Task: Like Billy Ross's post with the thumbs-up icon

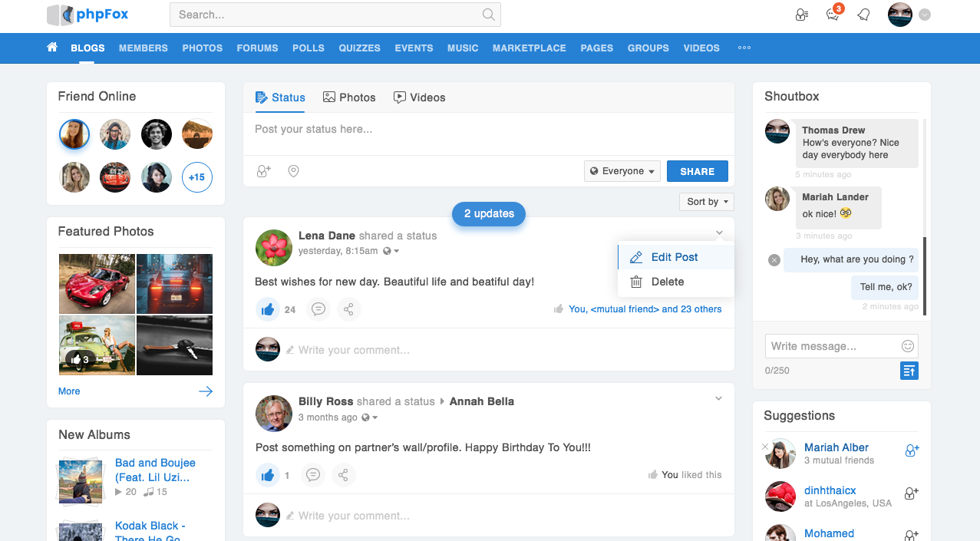Action: pyautogui.click(x=267, y=475)
